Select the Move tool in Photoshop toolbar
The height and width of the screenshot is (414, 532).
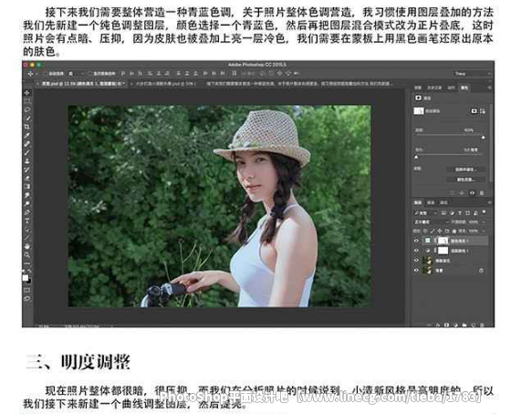(27, 93)
